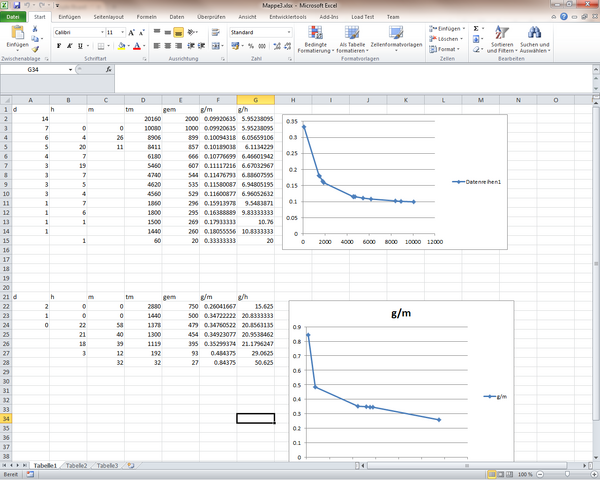
Task: Save workbook via quick access toolbar
Action: point(16,5)
